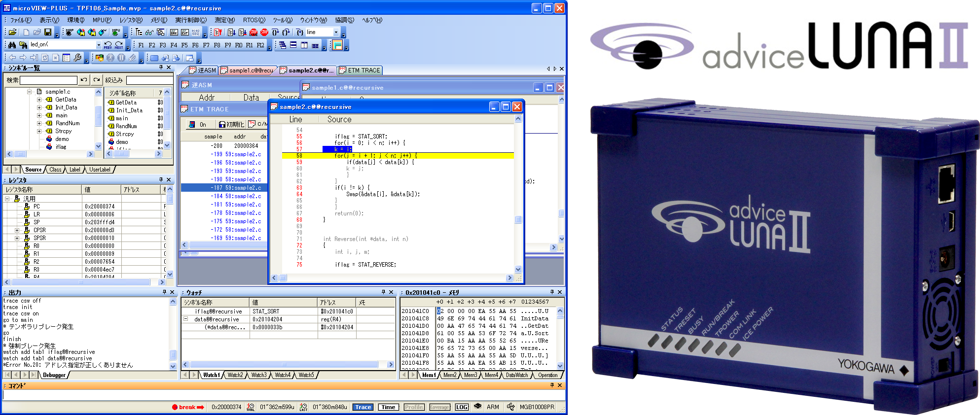Click the wrench settings icon

[x=77, y=58]
